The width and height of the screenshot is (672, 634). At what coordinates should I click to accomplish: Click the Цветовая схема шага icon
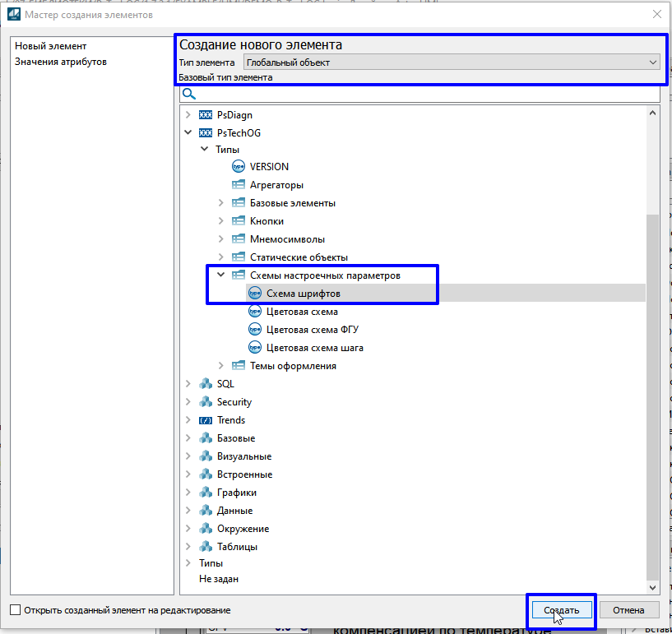point(255,348)
